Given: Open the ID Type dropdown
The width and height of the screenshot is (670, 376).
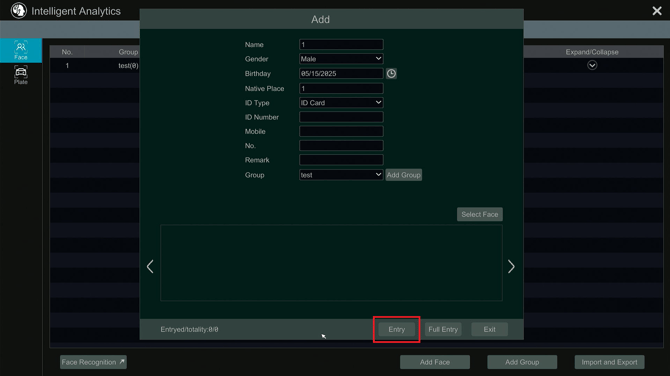Looking at the screenshot, I should coord(341,103).
